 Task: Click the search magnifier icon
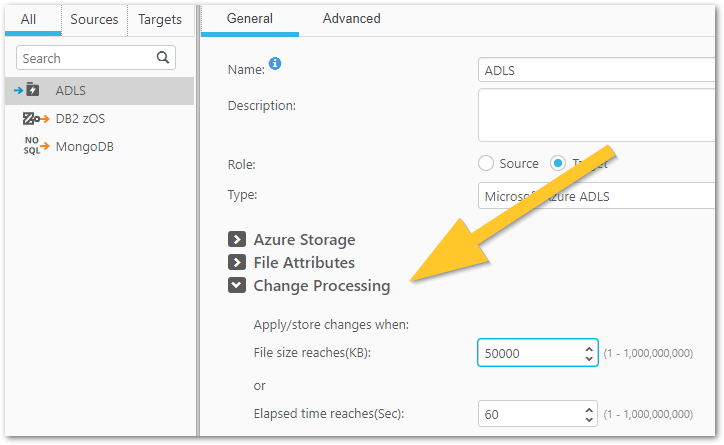tap(164, 58)
